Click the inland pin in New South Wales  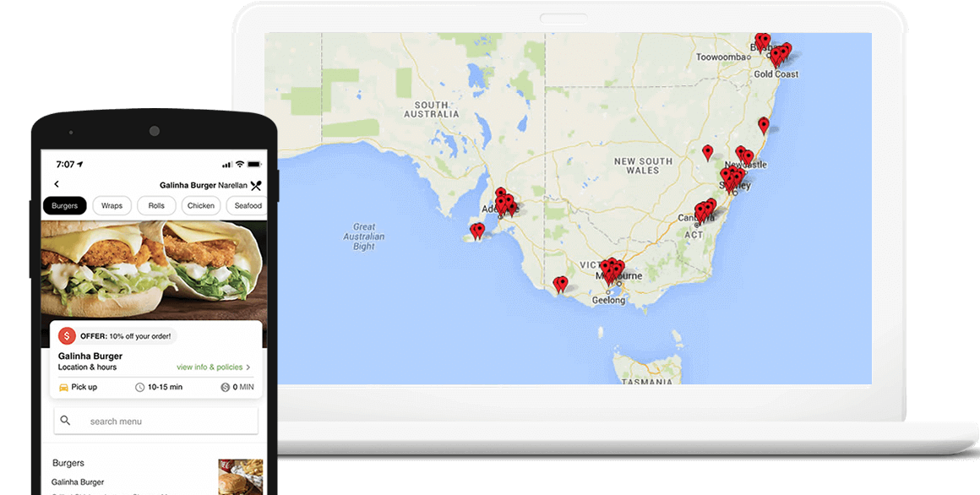707,153
